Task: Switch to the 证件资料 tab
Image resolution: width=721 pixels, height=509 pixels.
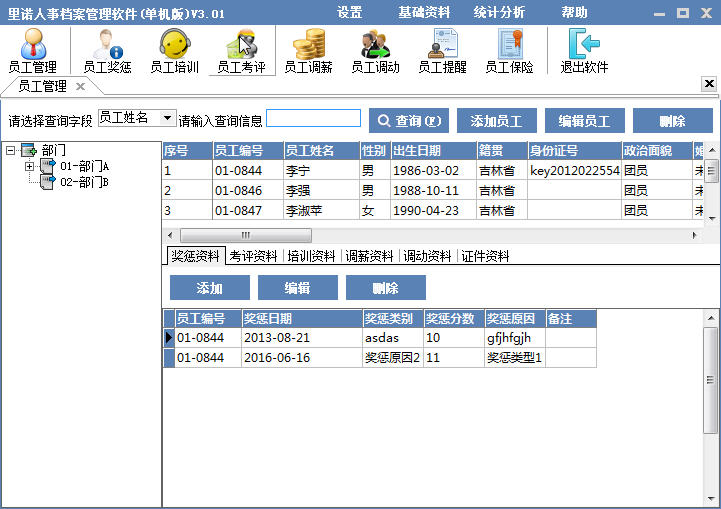Action: 485,256
